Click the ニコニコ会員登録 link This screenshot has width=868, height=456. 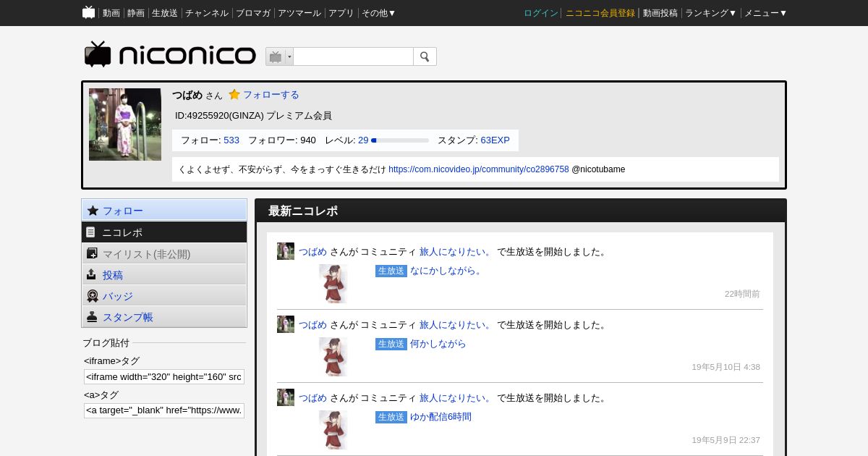coord(600,13)
